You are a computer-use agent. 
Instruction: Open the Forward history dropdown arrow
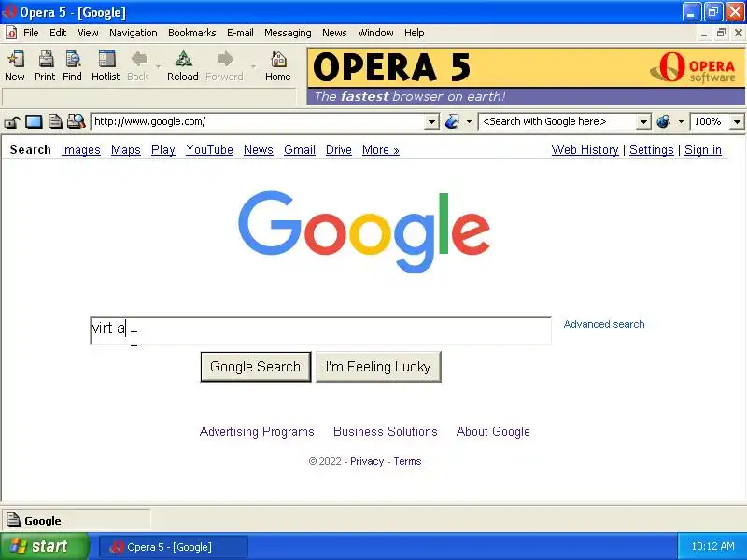pyautogui.click(x=253, y=66)
